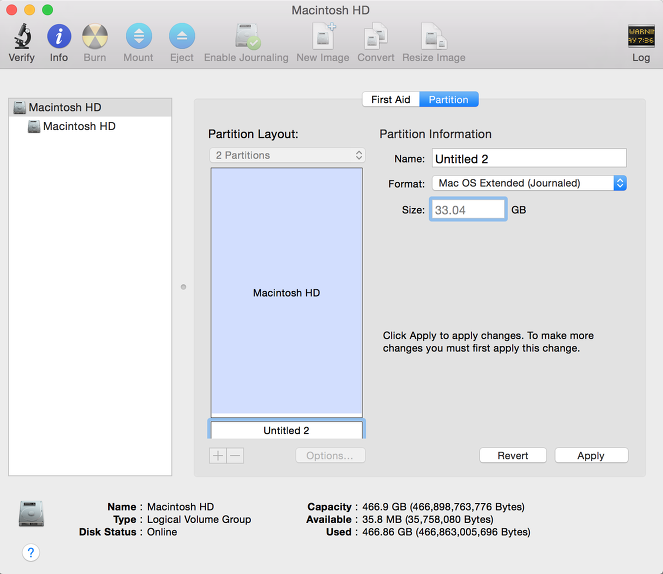Screen dimensions: 663x574
Task: Click the Available value 35.8 MB text
Action: click(427, 519)
